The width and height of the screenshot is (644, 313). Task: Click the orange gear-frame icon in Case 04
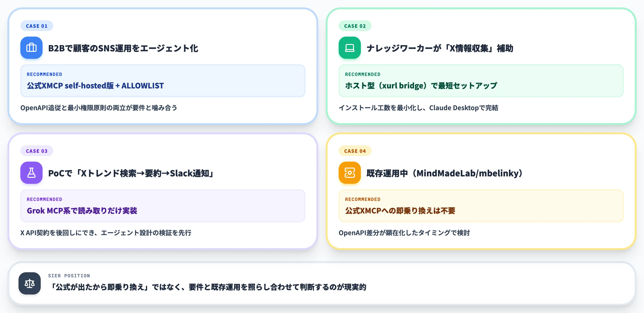tap(350, 173)
